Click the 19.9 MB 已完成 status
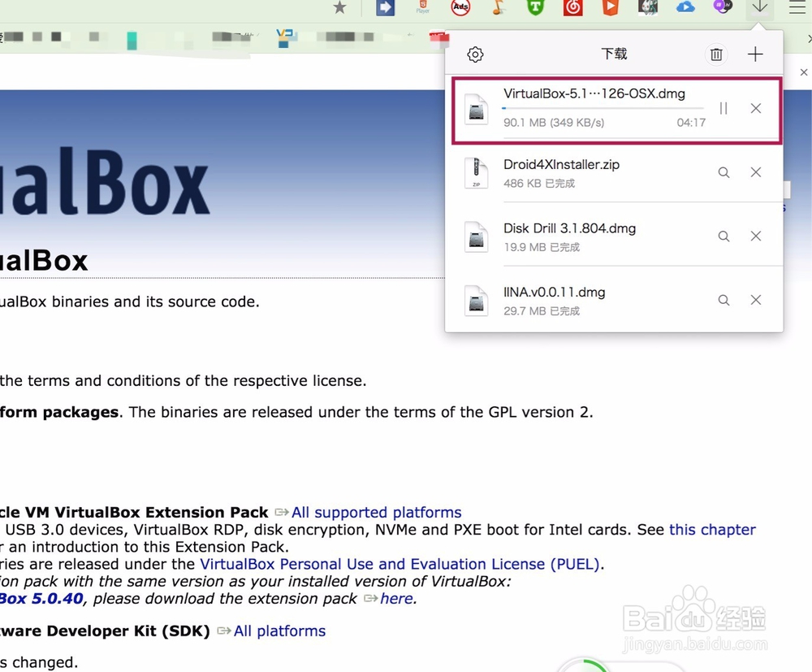Viewport: 812px width, 672px height. click(x=541, y=247)
